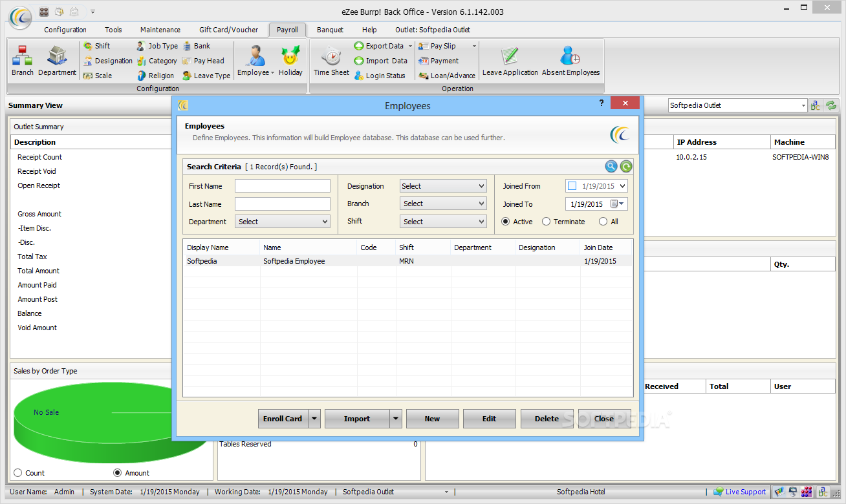Open the Joined To date picker
Image resolution: width=846 pixels, height=504 pixels.
[618, 204]
